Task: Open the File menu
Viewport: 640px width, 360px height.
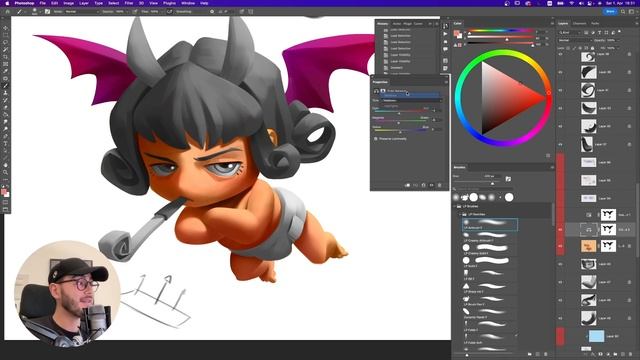Action: pyautogui.click(x=42, y=3)
